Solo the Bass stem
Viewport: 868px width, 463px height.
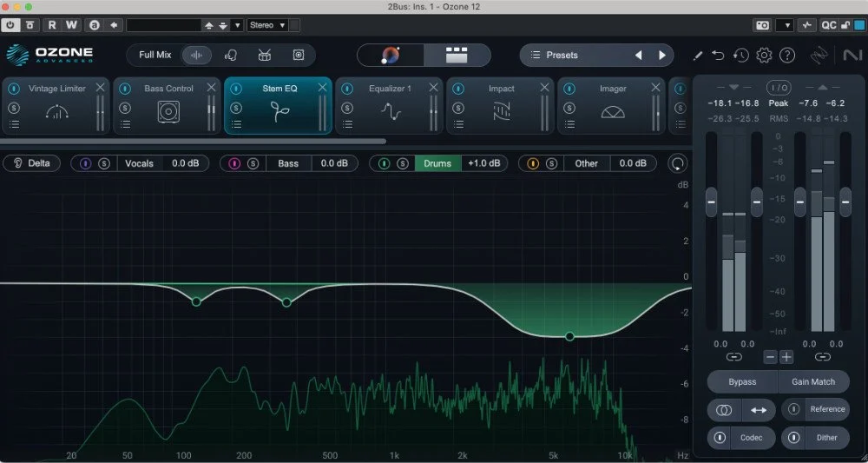click(x=253, y=163)
